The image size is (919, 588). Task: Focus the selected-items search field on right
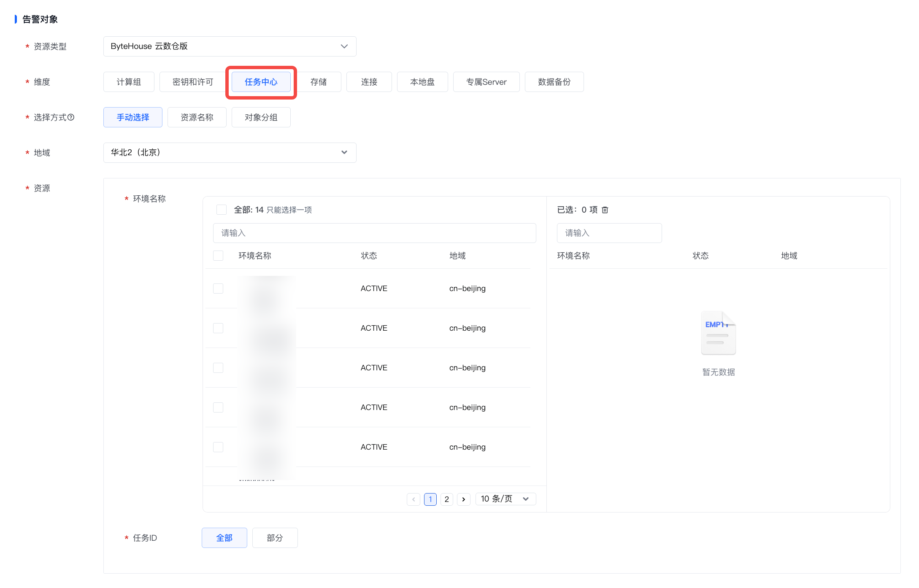609,233
